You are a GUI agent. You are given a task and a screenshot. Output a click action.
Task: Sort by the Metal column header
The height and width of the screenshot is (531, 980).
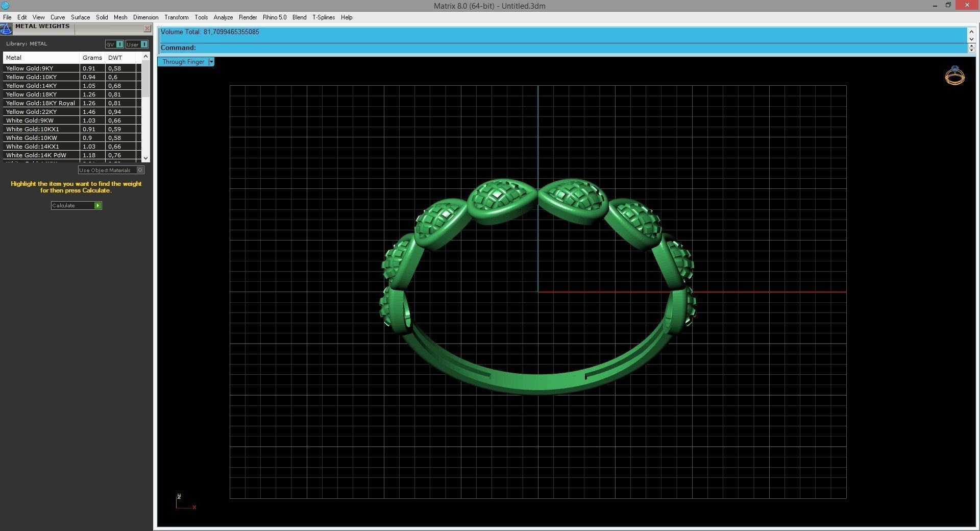(41, 58)
